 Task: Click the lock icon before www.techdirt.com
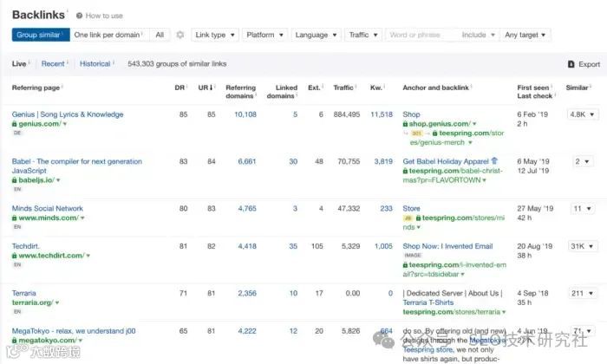(x=15, y=256)
